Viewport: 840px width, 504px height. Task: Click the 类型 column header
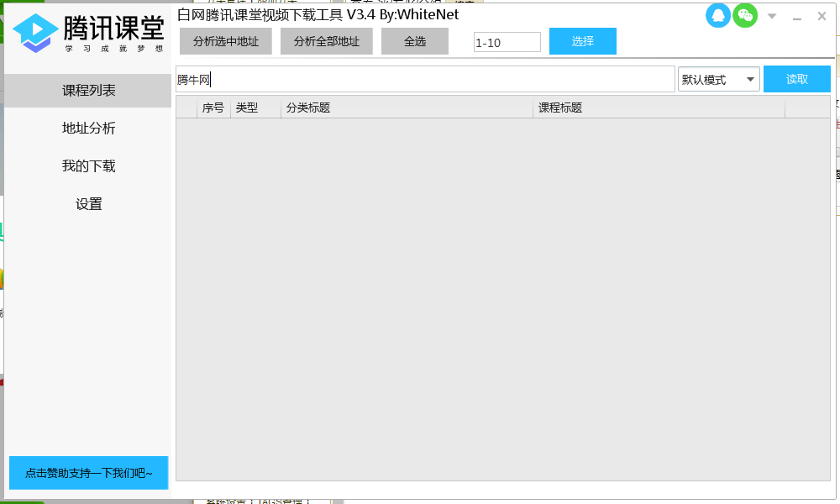pos(255,108)
